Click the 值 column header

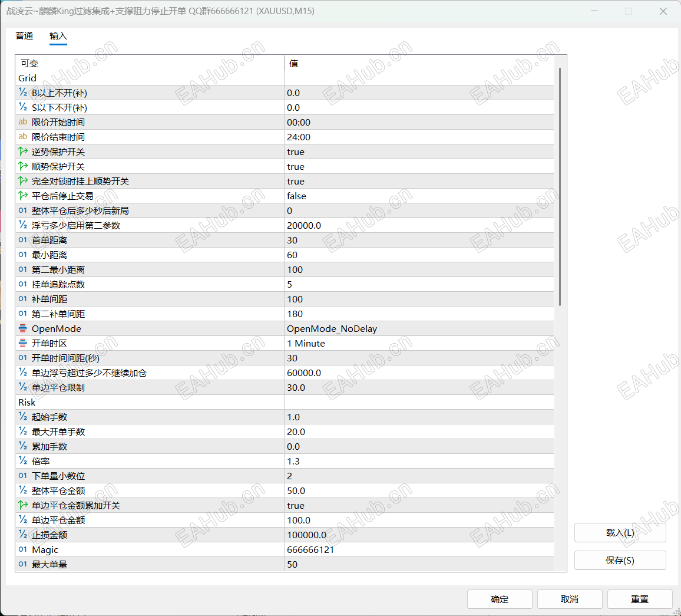coord(419,64)
